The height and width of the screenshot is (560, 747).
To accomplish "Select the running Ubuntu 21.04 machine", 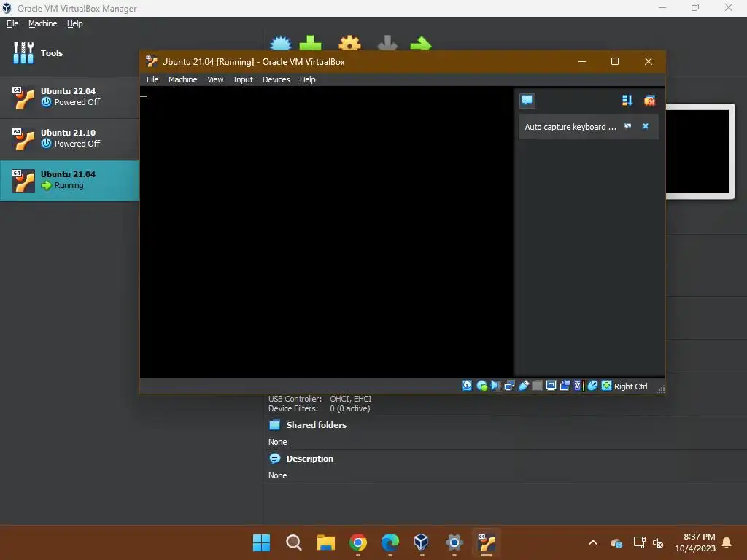I will [69, 180].
